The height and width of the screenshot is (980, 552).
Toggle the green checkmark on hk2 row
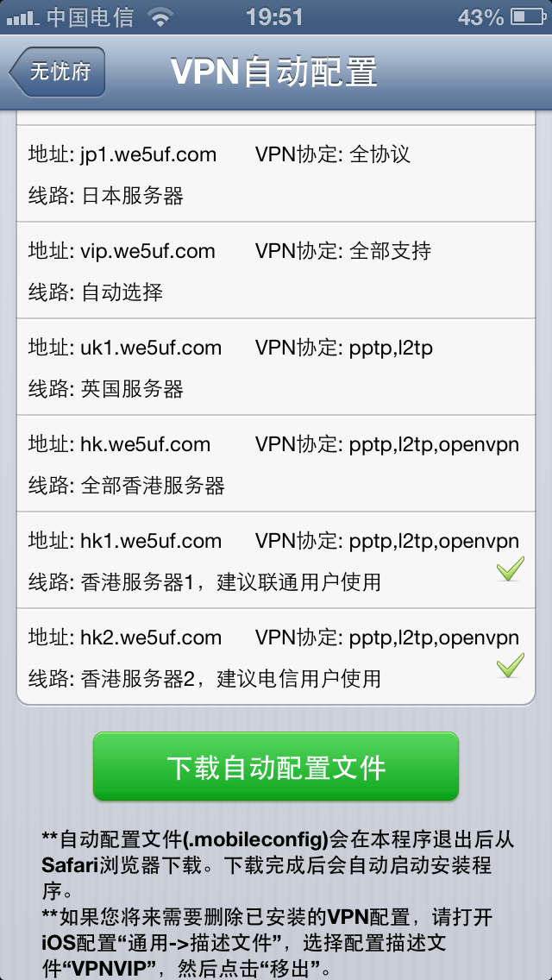pyautogui.click(x=510, y=665)
